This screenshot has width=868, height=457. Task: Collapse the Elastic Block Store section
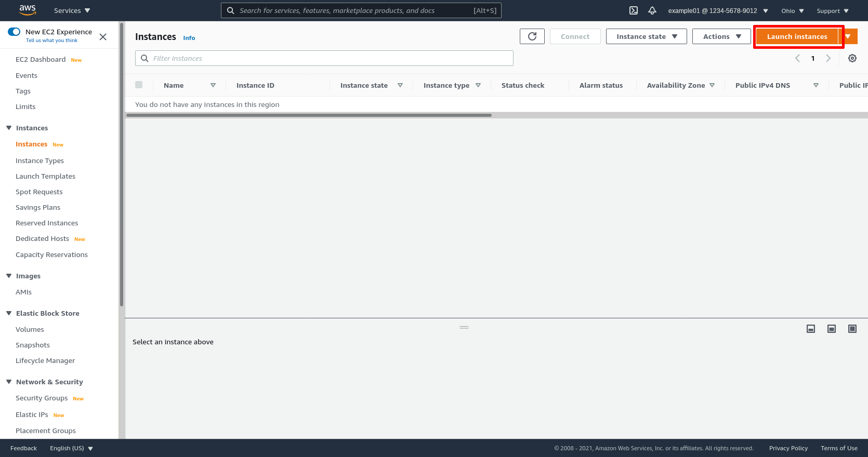pos(9,313)
